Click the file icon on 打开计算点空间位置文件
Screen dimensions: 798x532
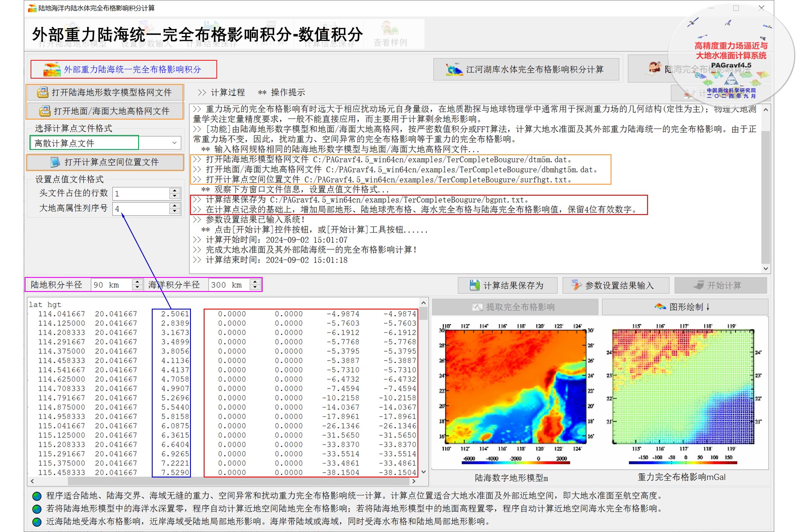pyautogui.click(x=55, y=162)
